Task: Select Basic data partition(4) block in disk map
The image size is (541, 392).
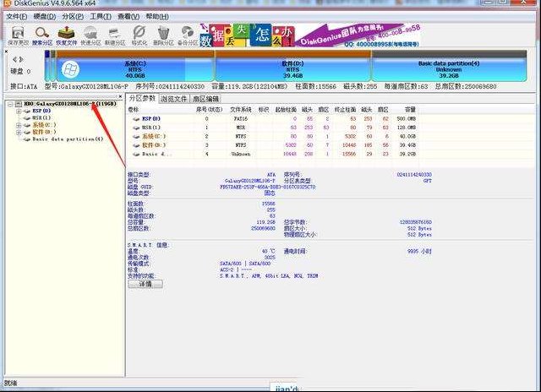Action: point(449,66)
